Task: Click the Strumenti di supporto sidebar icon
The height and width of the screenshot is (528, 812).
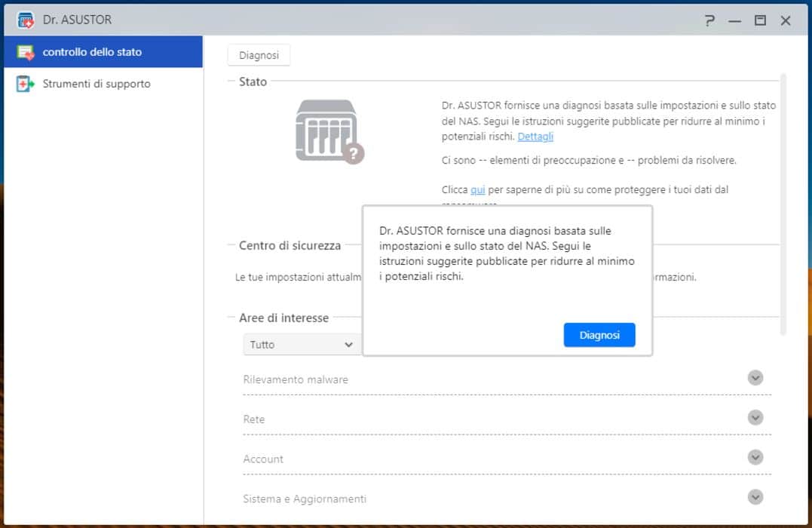Action: (x=26, y=84)
